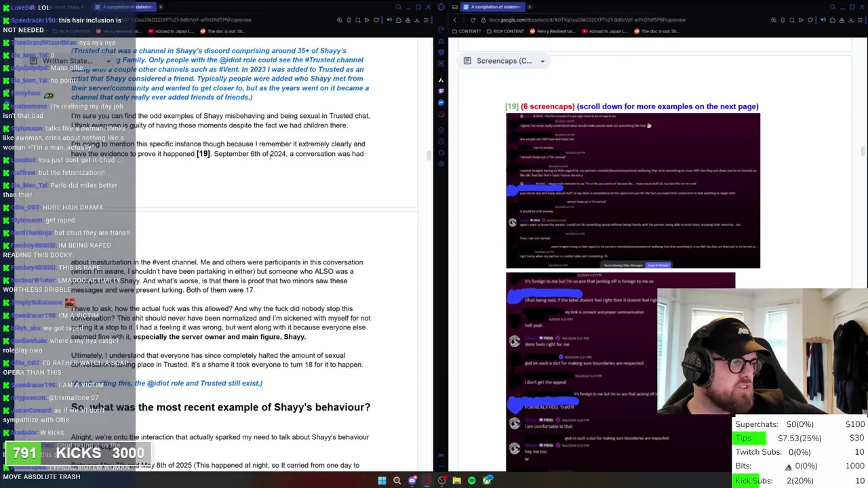Open downloads in left window toolbar
The width and height of the screenshot is (868, 488).
tap(417, 20)
